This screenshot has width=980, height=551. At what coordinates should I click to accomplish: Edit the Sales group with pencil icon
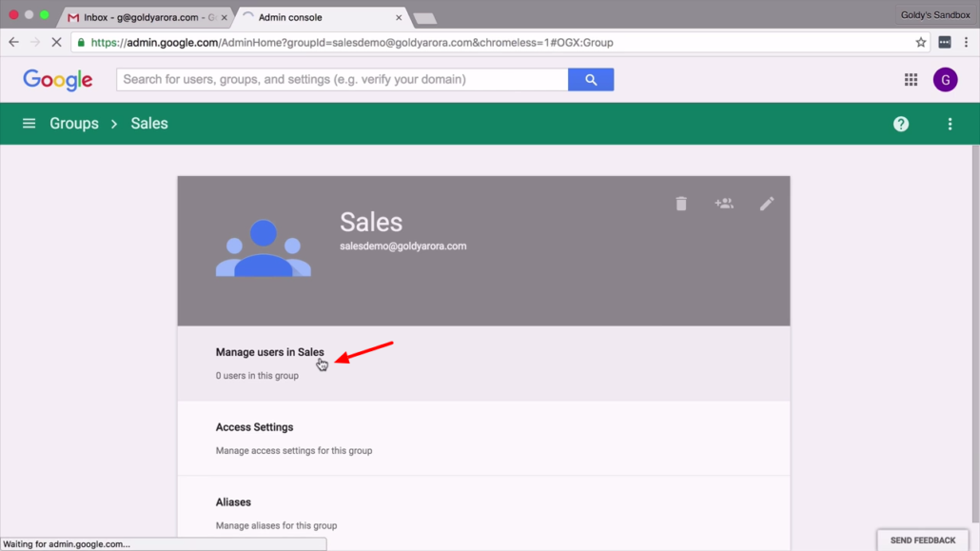(767, 204)
